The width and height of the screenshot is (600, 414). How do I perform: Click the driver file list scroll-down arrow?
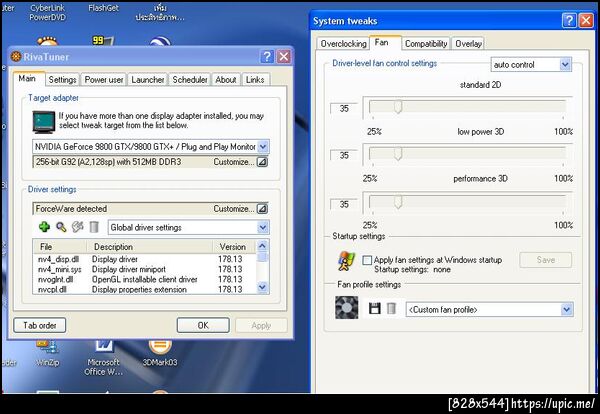(x=262, y=287)
